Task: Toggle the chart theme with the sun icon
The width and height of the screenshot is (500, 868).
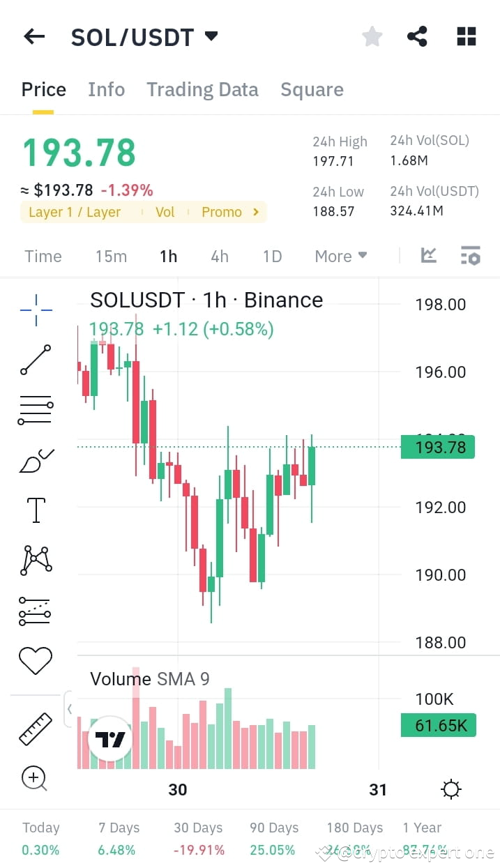Action: (450, 789)
